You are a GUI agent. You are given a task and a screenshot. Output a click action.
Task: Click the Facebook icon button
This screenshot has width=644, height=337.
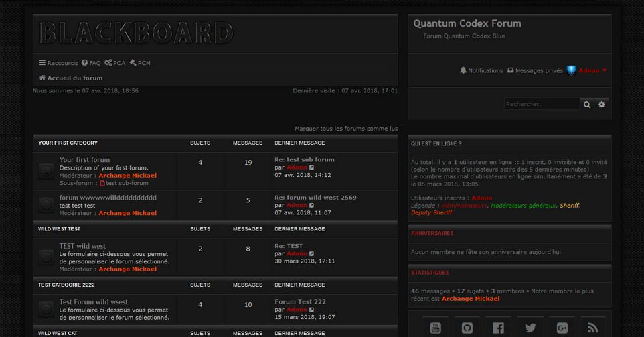(499, 328)
